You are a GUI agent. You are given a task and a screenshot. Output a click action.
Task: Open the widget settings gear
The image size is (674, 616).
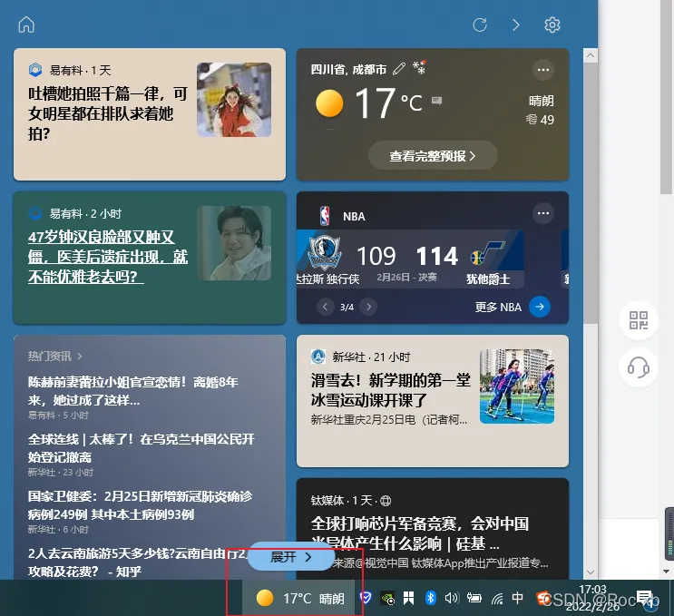coord(552,24)
